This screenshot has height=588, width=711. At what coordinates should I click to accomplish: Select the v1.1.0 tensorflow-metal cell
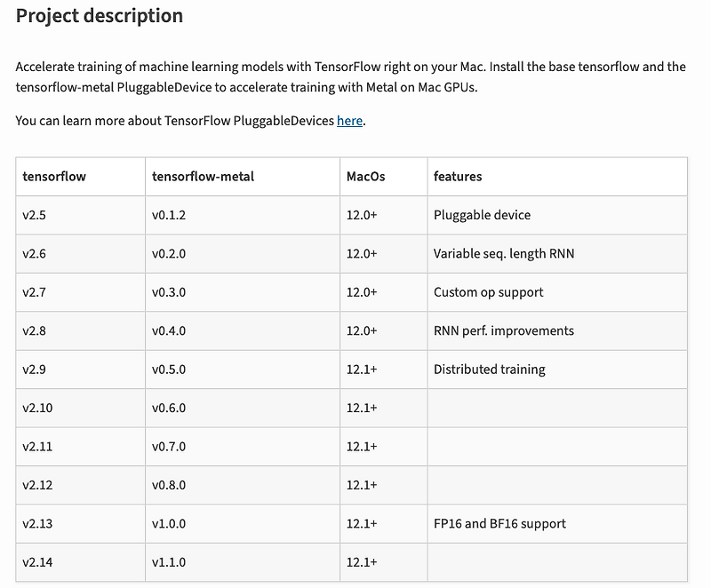(x=169, y=562)
